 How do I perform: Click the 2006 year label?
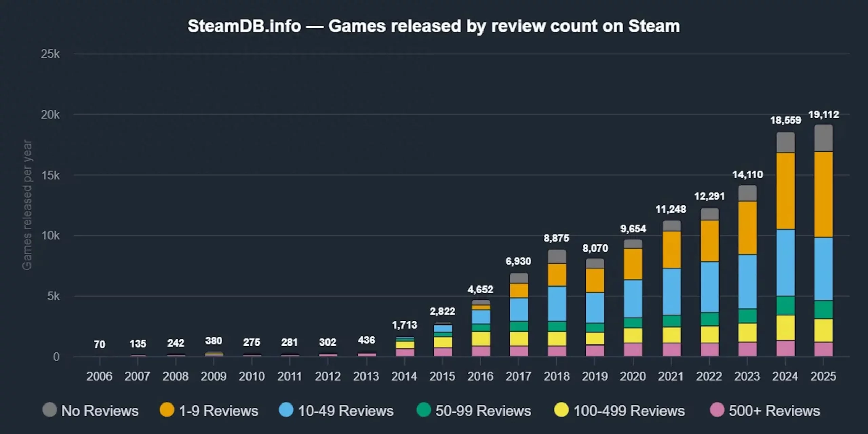(99, 376)
